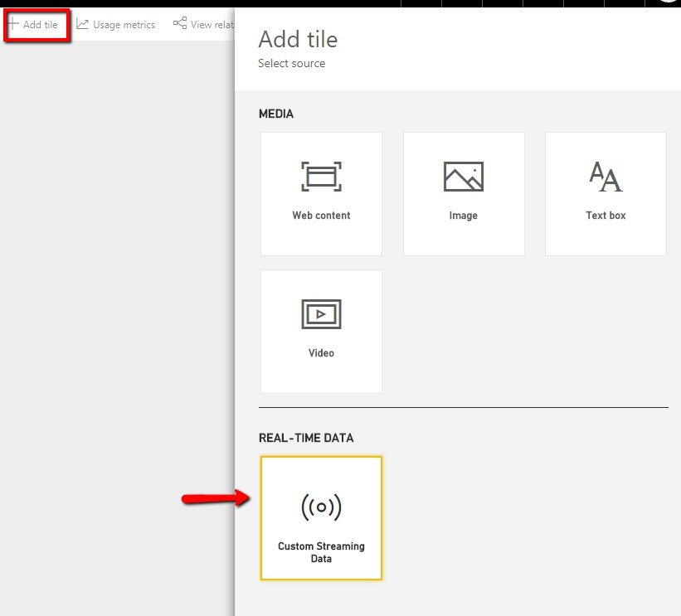Click the mountain image icon
The image size is (681, 616).
coord(464,176)
